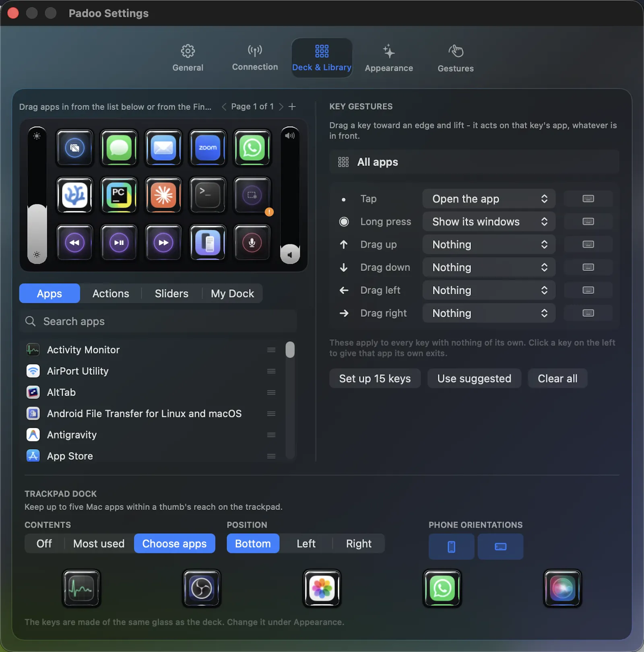The image size is (644, 652).
Task: Click the orange Claude asterisk key
Action: pos(163,195)
